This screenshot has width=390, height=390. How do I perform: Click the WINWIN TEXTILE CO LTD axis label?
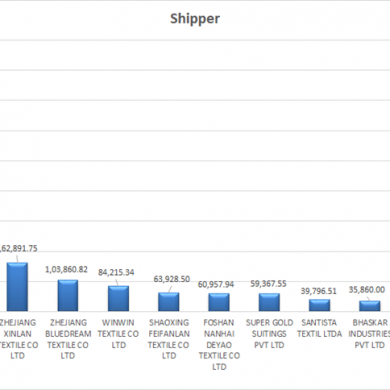(118, 334)
